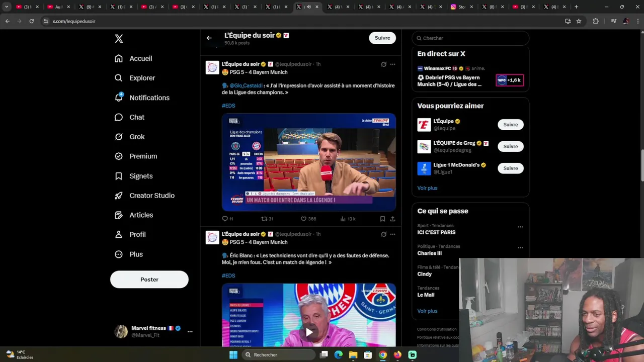Open Cindy trend
The image size is (644, 362).
pyautogui.click(x=424, y=274)
